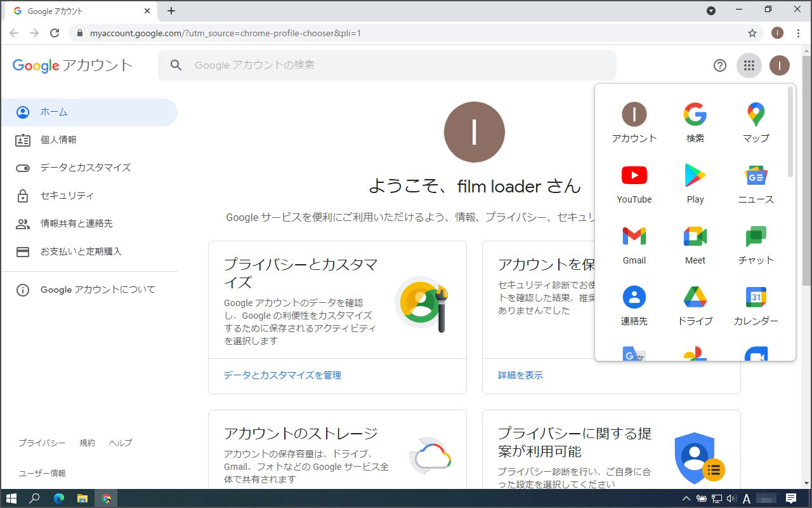This screenshot has width=812, height=508.
Task: Open Google Play from the apps panel
Action: (695, 184)
